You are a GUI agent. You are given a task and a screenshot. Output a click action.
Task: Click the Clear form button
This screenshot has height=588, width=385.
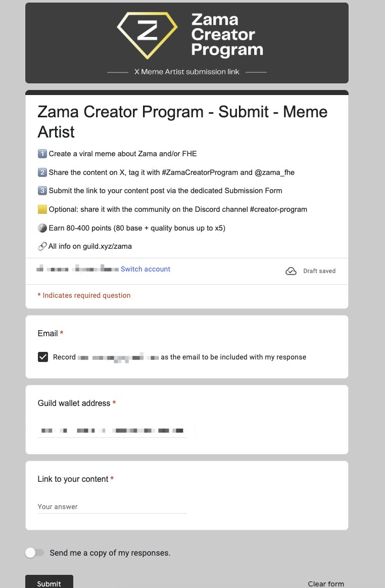pyautogui.click(x=326, y=584)
